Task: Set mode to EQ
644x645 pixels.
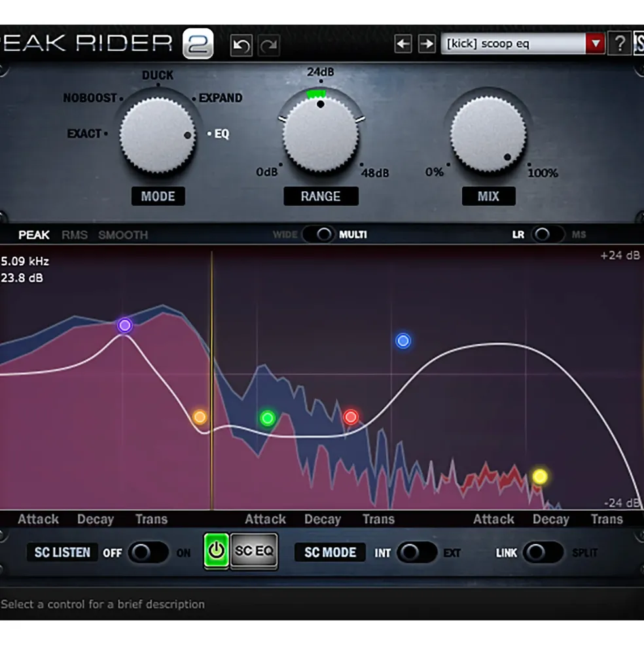Action: tap(222, 134)
